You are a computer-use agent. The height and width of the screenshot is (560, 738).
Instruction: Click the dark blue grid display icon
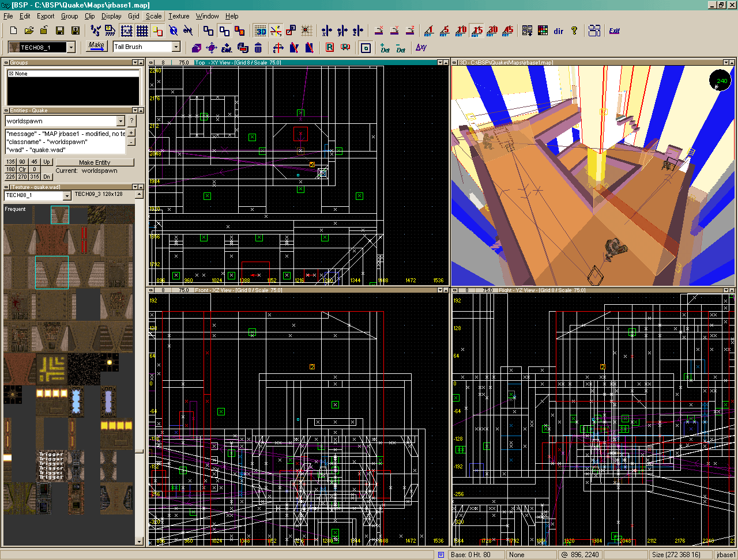pos(142,31)
